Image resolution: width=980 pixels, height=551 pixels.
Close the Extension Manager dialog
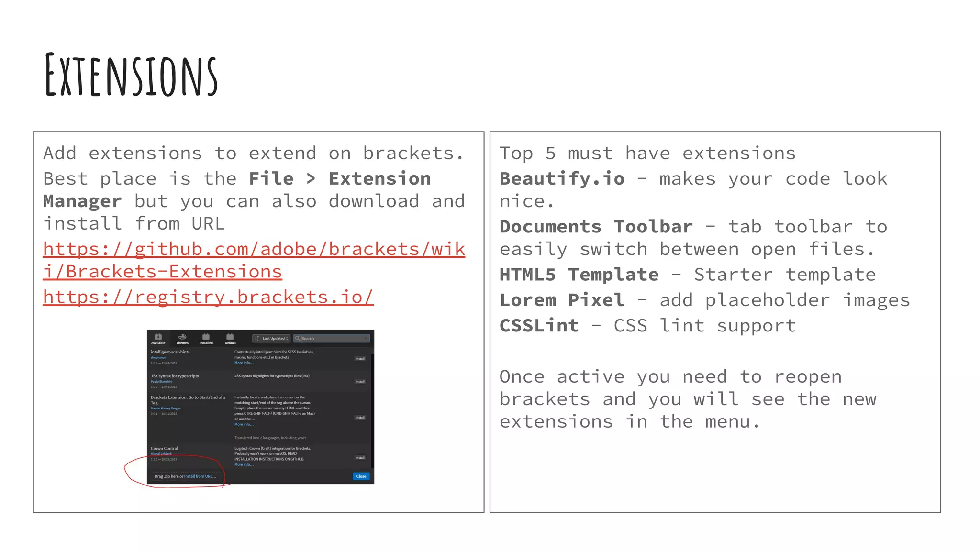pos(361,476)
